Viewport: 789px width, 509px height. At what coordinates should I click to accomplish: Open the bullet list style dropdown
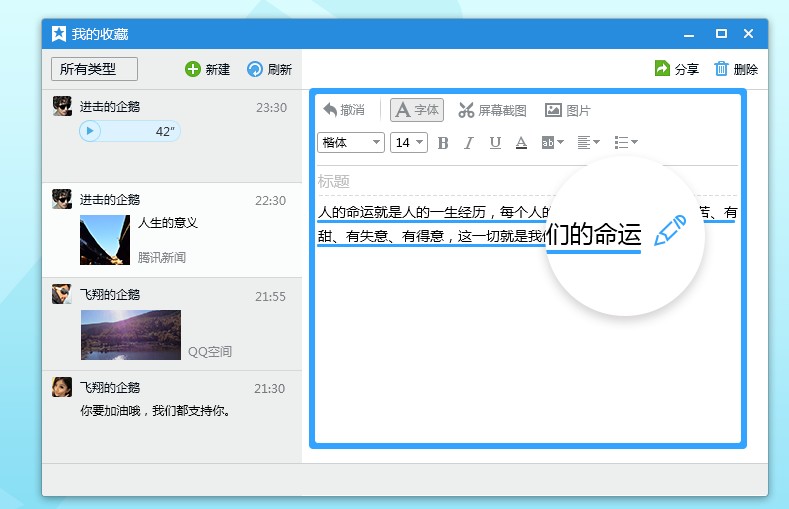tap(626, 143)
